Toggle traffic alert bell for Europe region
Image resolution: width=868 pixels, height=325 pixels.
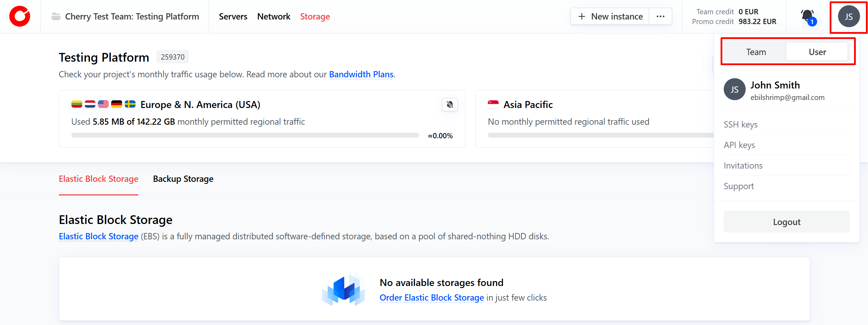[450, 105]
